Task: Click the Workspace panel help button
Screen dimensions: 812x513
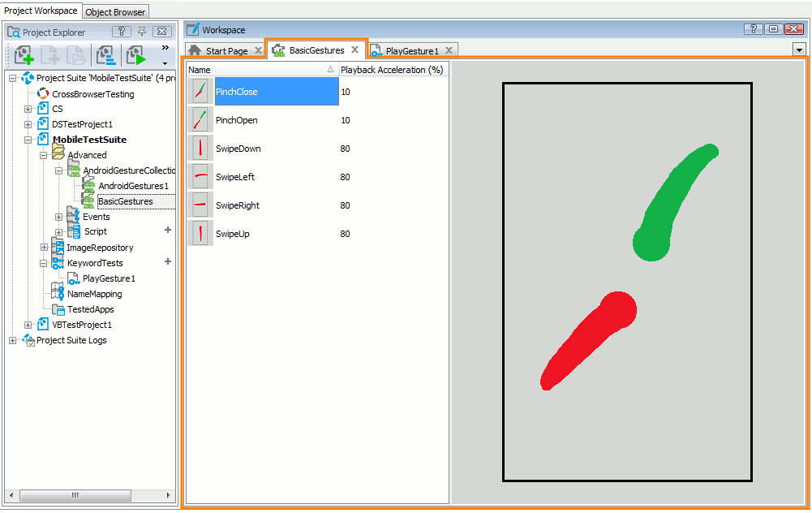Action: click(x=754, y=29)
